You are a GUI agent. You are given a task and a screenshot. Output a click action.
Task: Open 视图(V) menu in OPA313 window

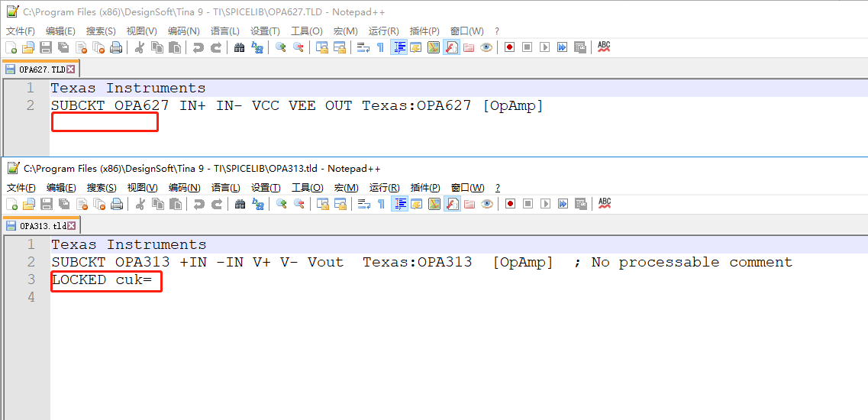[142, 187]
